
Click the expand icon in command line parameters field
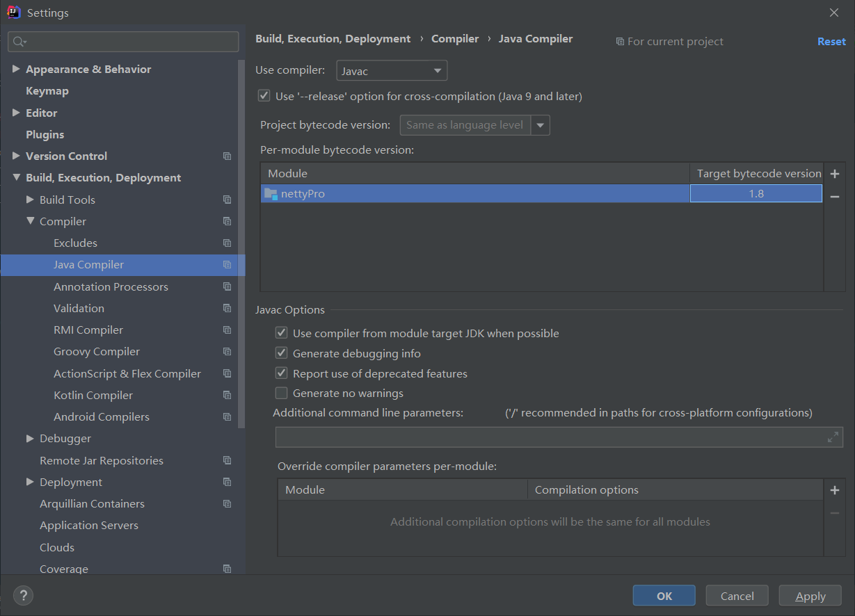coord(833,437)
